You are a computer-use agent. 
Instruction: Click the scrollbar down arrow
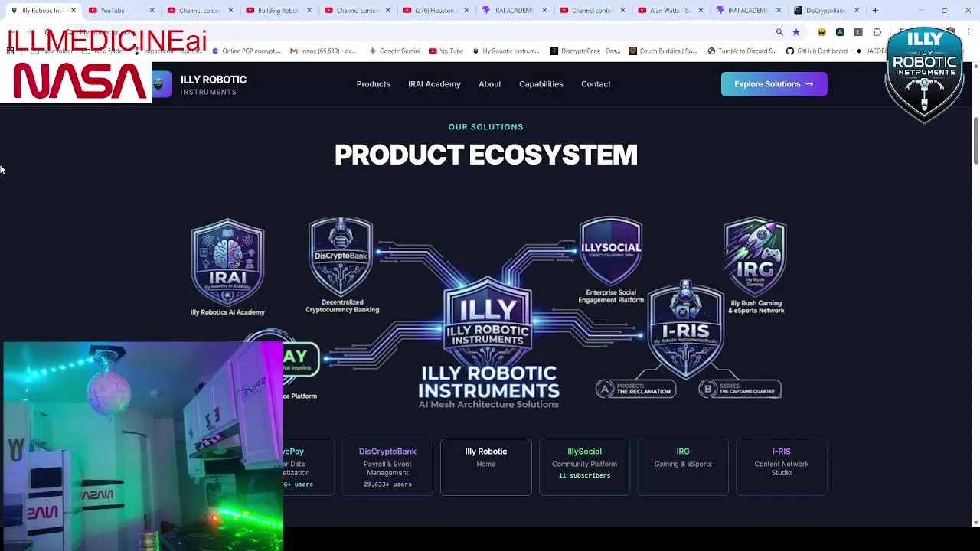point(975,523)
